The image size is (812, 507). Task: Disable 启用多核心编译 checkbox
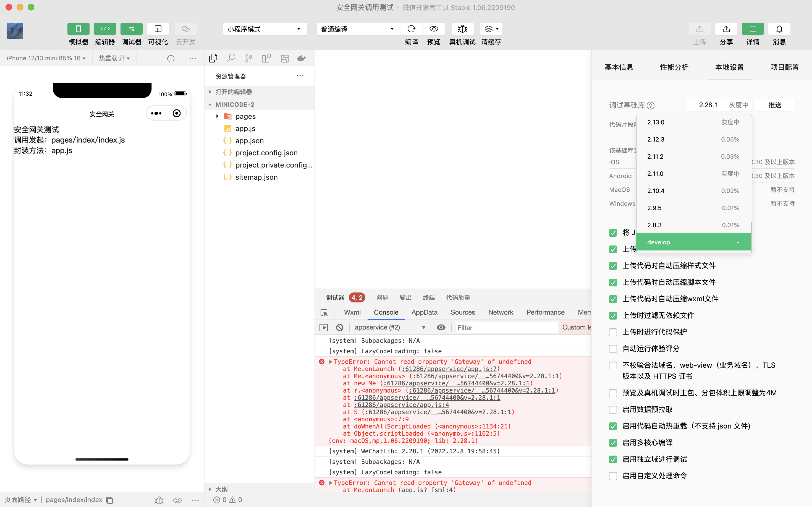tap(613, 443)
